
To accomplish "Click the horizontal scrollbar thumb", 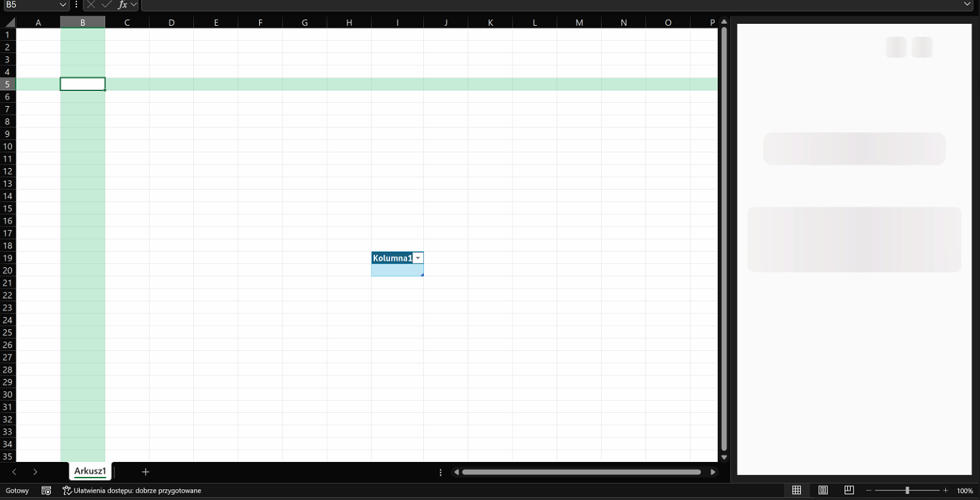I will coord(581,472).
